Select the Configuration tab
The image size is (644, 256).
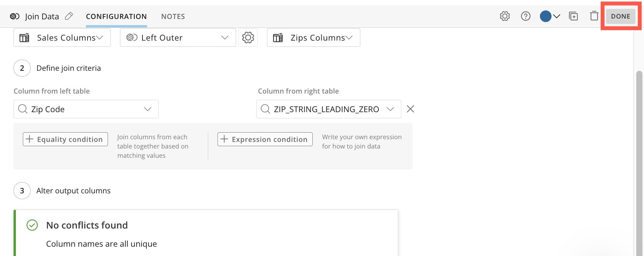tap(116, 16)
